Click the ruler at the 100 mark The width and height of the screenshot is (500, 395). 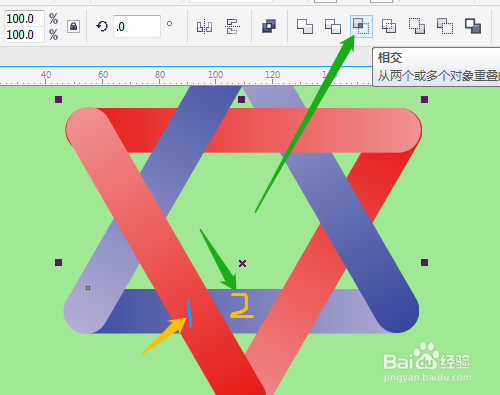(x=216, y=75)
